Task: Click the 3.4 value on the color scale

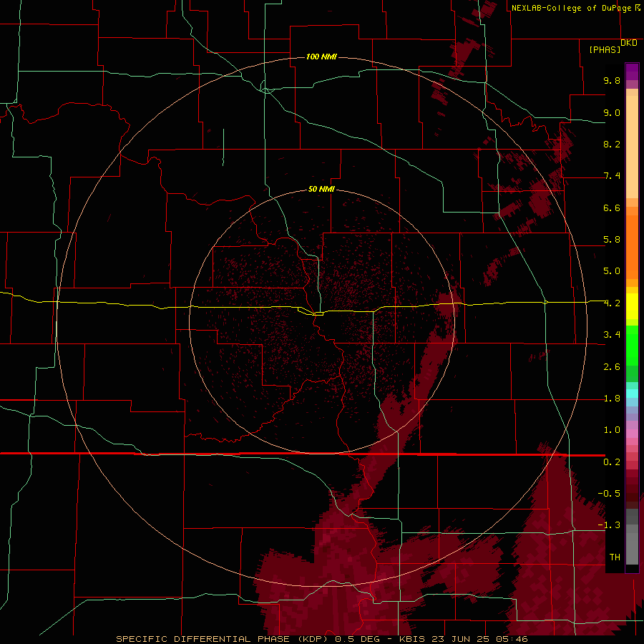Action: pyautogui.click(x=612, y=335)
